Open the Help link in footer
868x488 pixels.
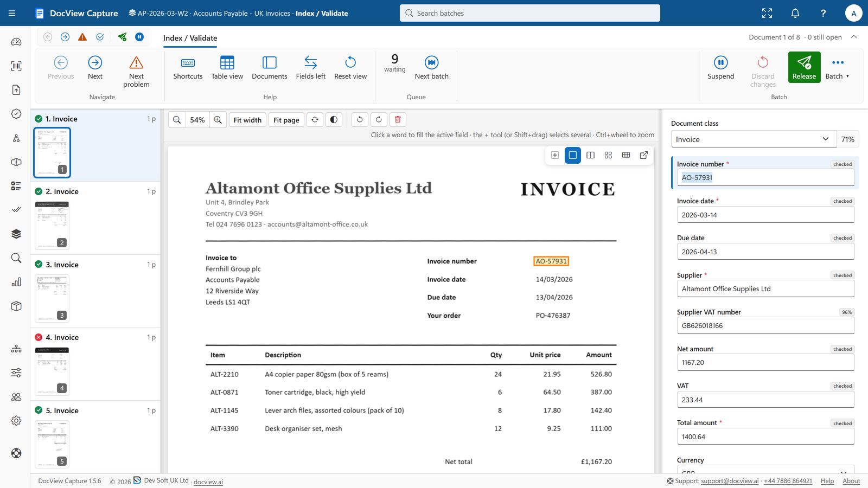pos(827,481)
